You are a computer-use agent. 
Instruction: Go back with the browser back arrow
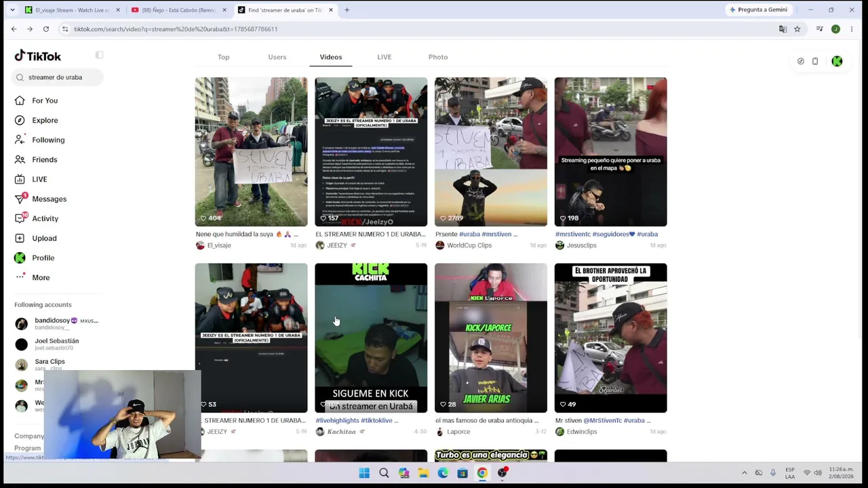[14, 29]
